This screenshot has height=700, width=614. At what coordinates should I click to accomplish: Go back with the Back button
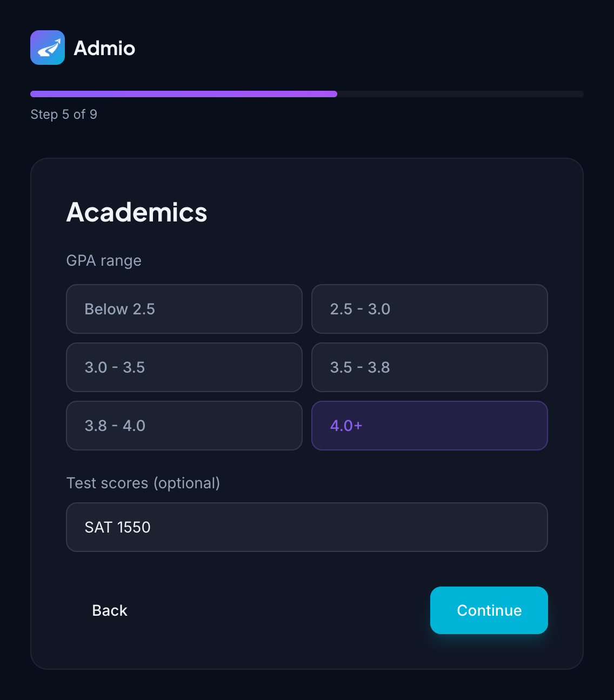click(110, 610)
